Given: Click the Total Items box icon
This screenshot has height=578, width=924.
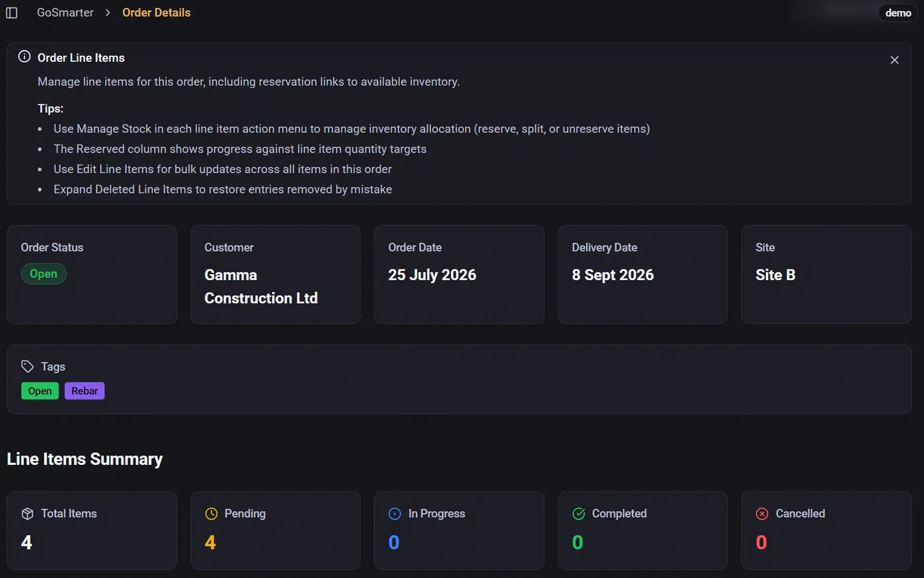Looking at the screenshot, I should point(27,513).
